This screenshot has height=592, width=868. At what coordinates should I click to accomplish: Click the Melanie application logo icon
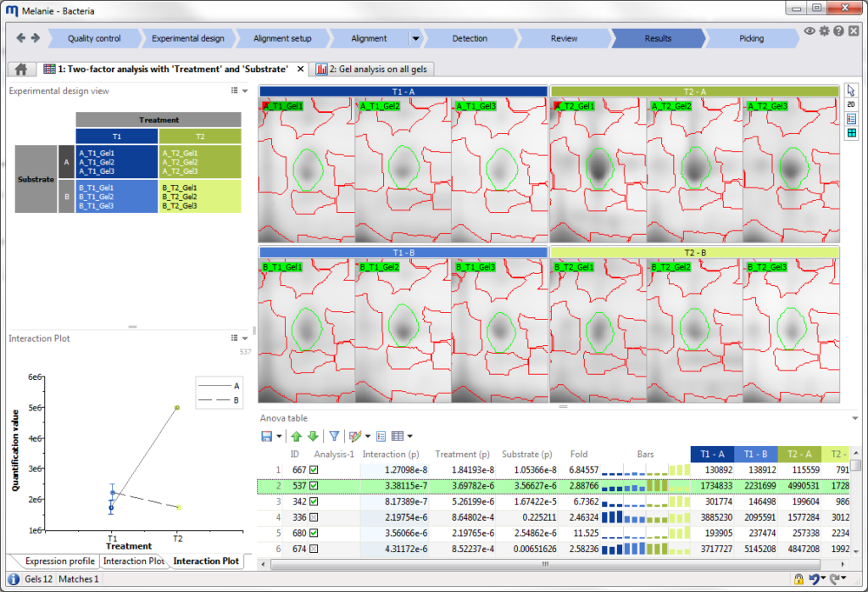coord(12,10)
